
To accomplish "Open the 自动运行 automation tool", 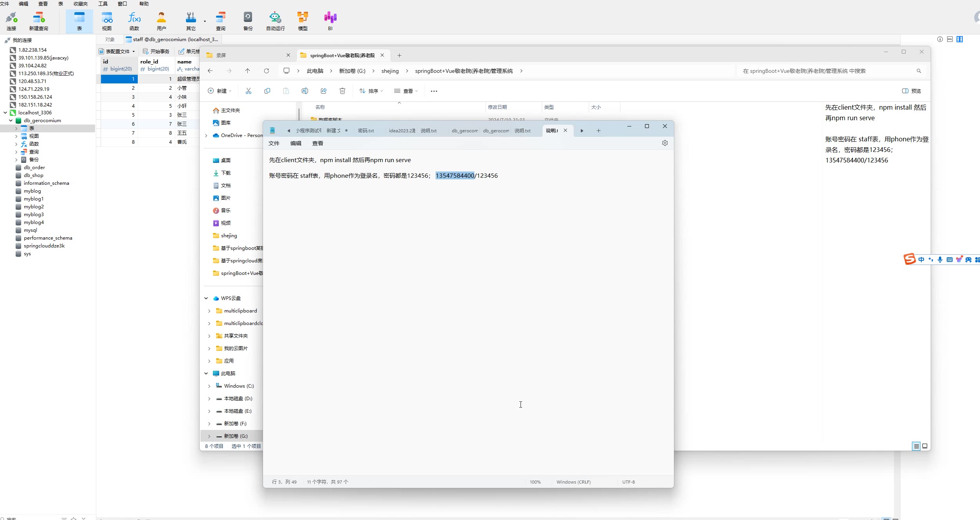I will pos(275,21).
